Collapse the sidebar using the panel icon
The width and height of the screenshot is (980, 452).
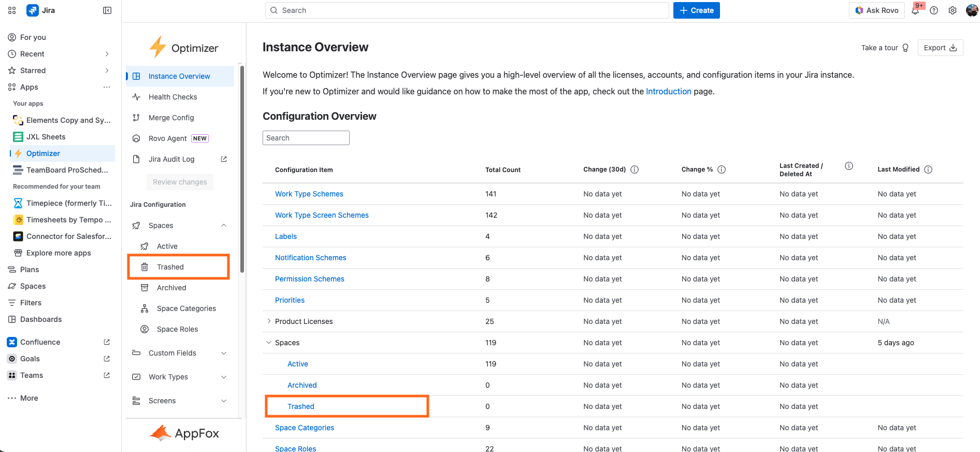coord(107,10)
